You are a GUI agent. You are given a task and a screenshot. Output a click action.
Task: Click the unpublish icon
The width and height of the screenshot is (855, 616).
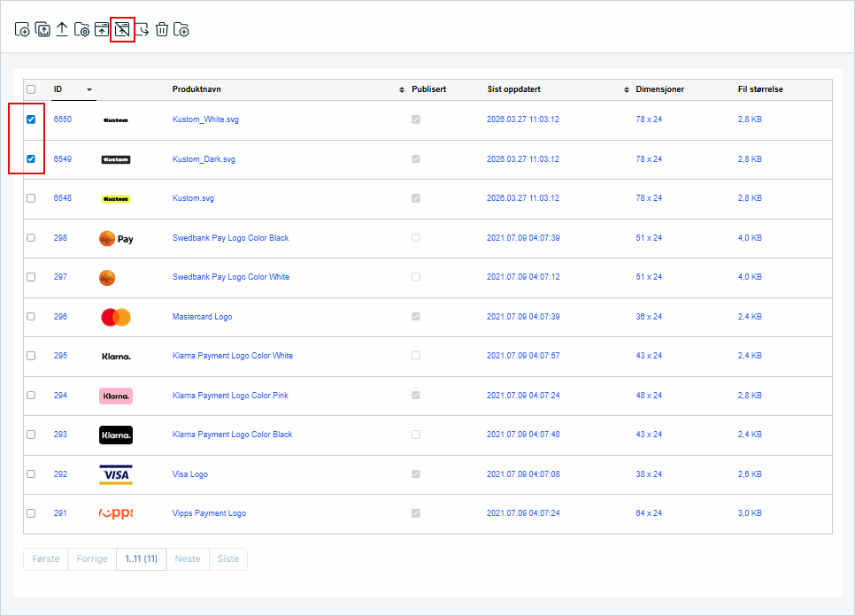point(122,30)
